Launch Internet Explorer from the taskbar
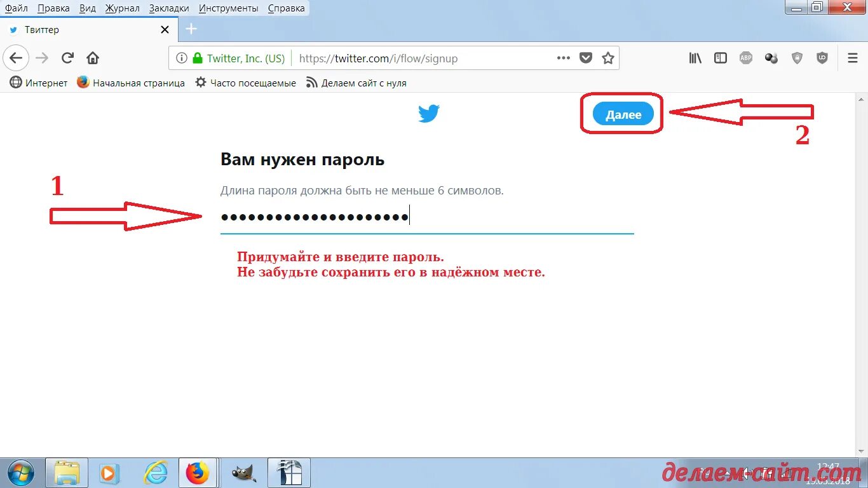 [x=155, y=473]
